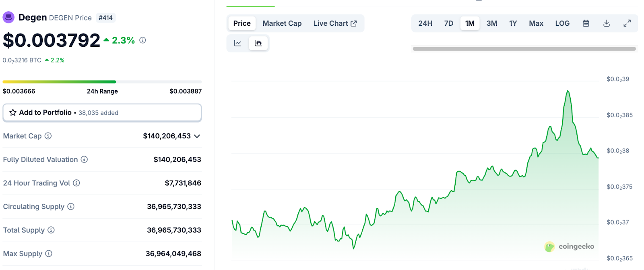
Task: Click the download chart data icon
Action: click(x=607, y=23)
